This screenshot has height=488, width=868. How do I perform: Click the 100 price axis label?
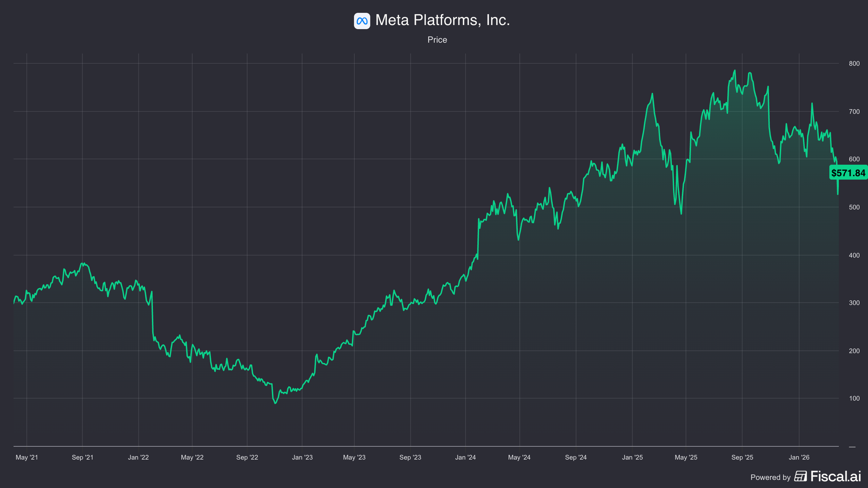point(854,398)
